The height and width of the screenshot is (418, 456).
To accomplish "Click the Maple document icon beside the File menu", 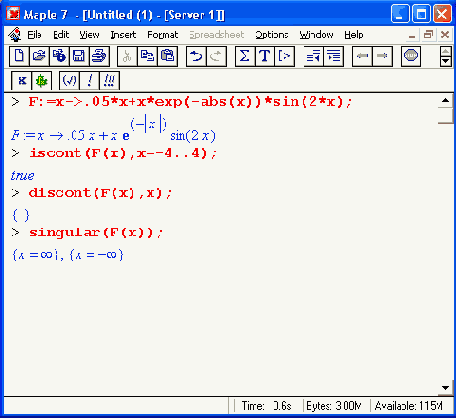I will [x=14, y=35].
